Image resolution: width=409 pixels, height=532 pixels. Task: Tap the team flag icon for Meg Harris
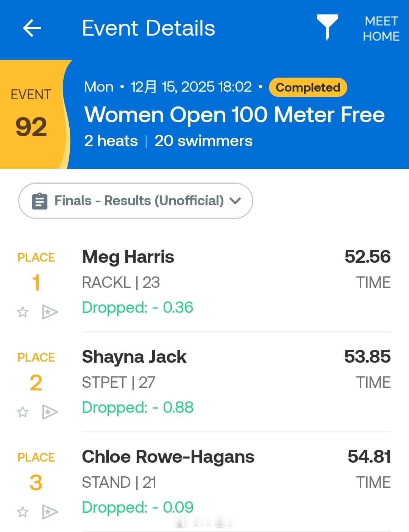[x=50, y=312]
